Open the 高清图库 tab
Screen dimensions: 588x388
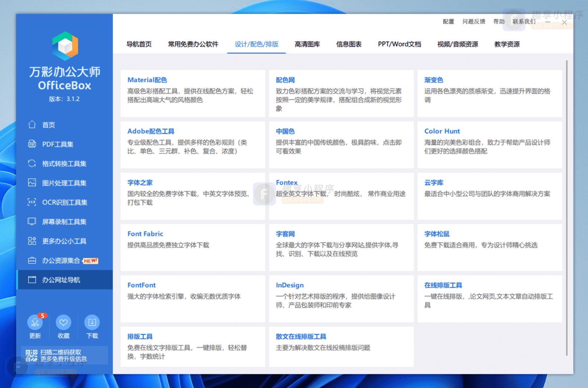(x=307, y=44)
